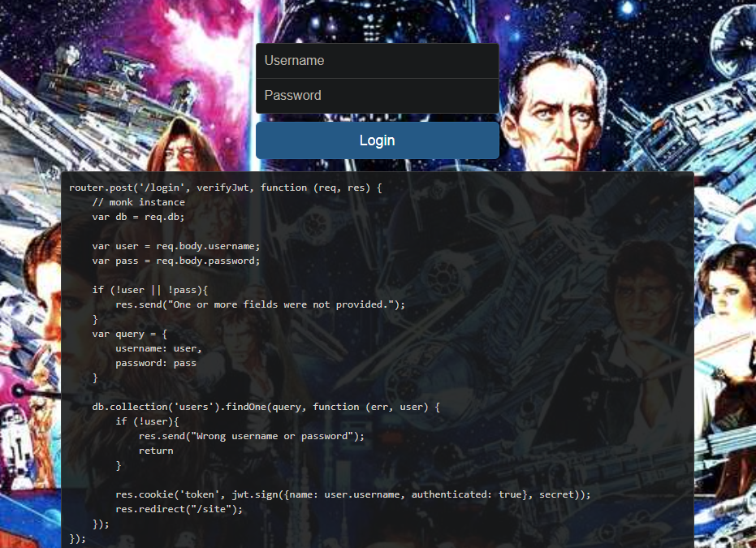Click the return statement in the code

tap(155, 450)
